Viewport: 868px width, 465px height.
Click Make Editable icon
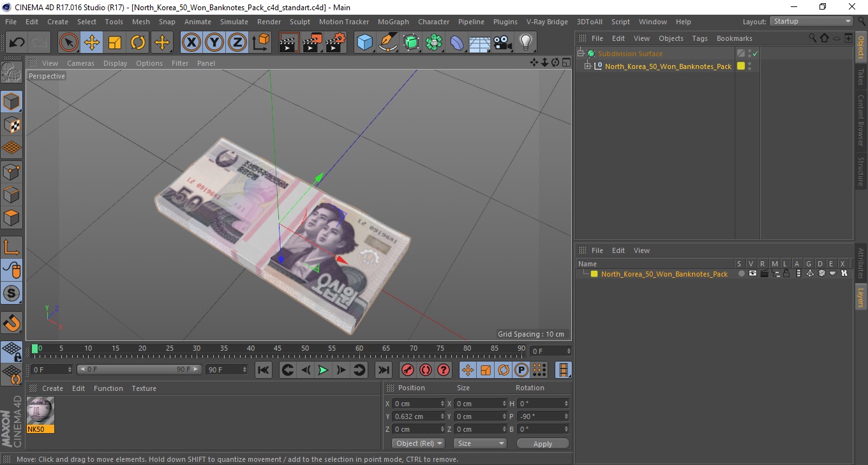point(11,73)
